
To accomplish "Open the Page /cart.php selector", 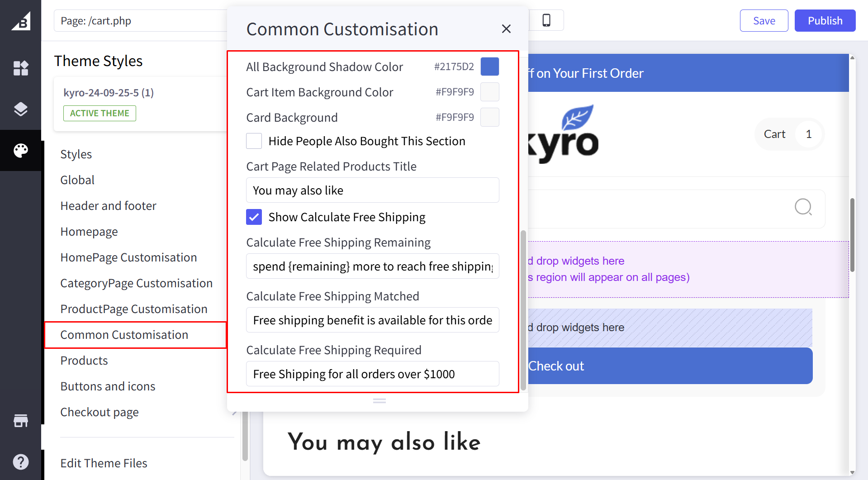I will (x=140, y=21).
